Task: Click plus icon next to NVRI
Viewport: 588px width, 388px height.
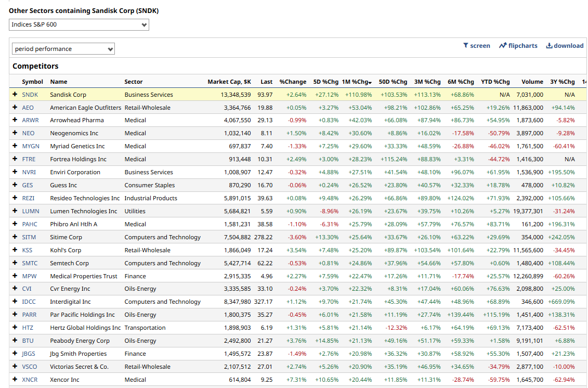Action: point(15,172)
